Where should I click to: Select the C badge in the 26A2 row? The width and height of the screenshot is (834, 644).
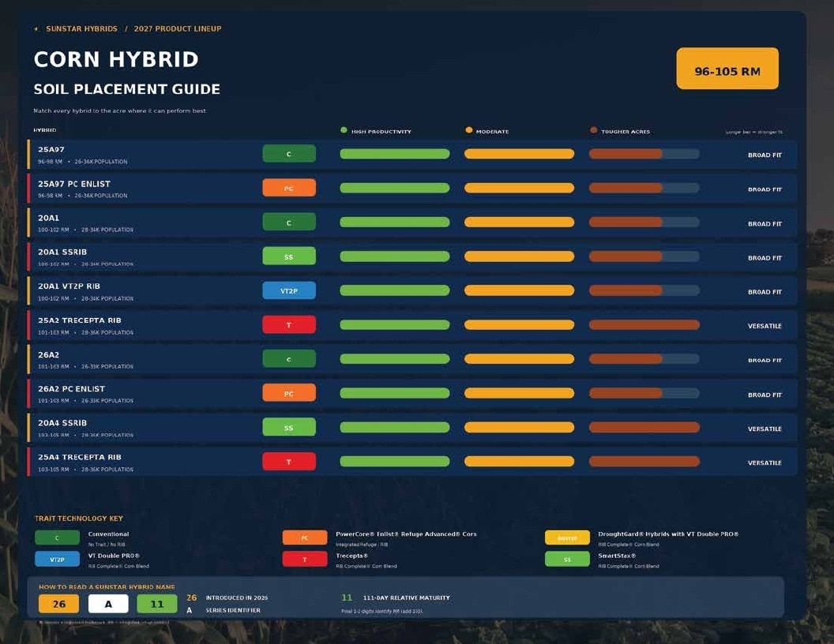(x=289, y=358)
